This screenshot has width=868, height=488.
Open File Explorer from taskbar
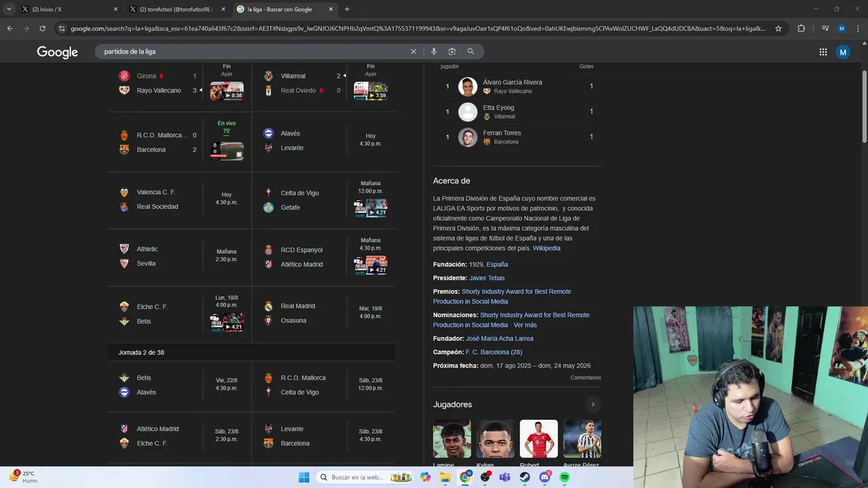pyautogui.click(x=446, y=477)
